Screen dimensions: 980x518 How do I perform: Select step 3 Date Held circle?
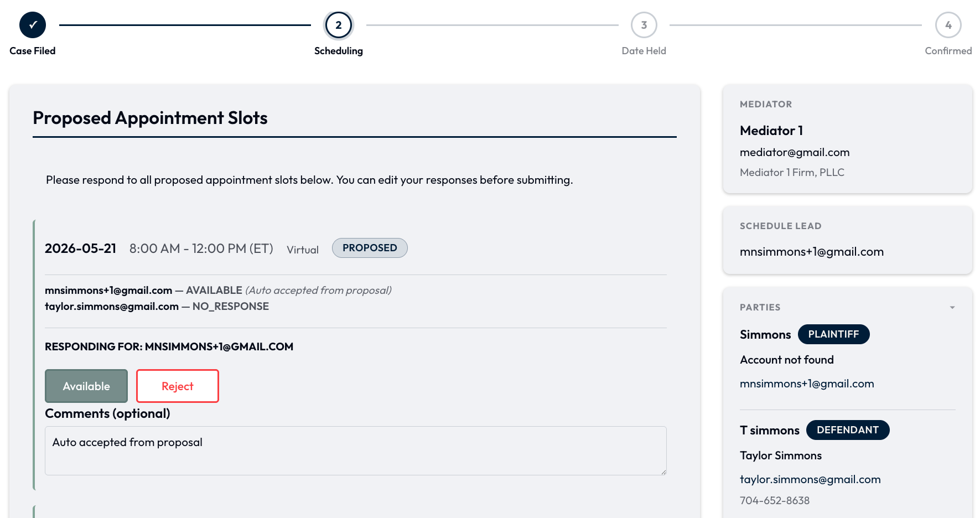point(644,25)
